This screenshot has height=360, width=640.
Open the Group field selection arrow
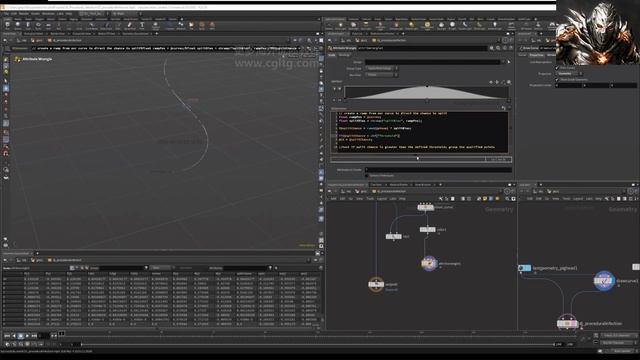point(509,62)
